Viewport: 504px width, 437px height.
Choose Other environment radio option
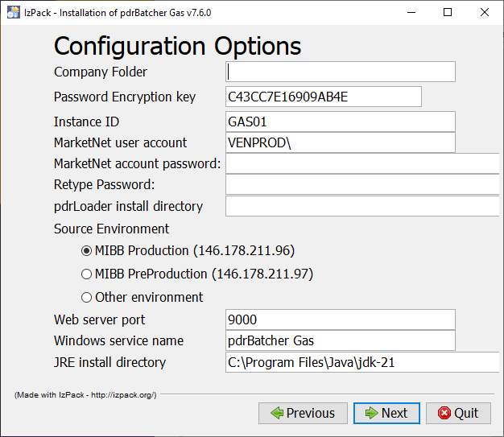[x=86, y=298]
